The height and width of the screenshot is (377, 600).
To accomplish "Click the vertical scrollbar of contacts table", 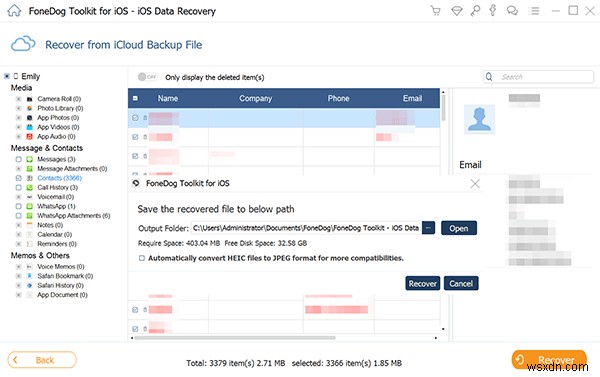I will coord(443,108).
